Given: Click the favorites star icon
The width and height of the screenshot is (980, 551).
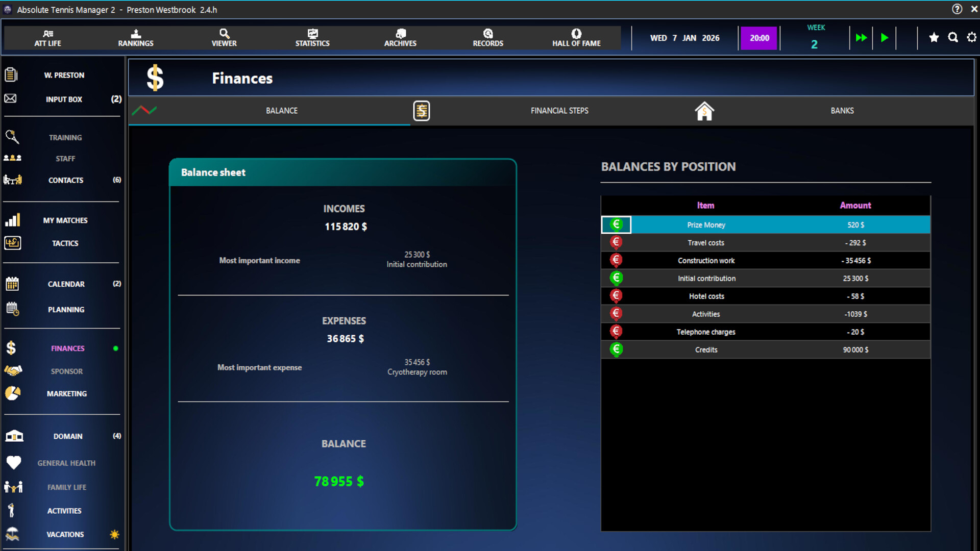Looking at the screenshot, I should click(x=934, y=37).
